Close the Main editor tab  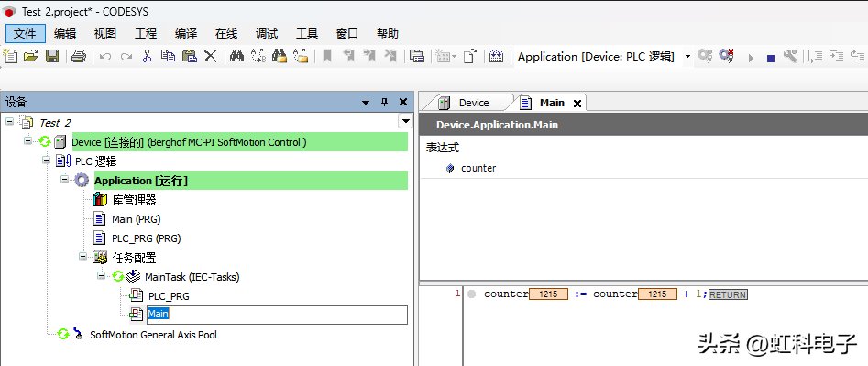[577, 104]
